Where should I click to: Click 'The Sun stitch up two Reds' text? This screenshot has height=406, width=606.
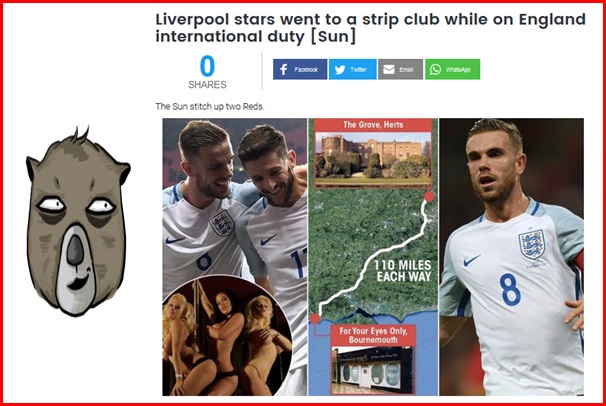(210, 107)
